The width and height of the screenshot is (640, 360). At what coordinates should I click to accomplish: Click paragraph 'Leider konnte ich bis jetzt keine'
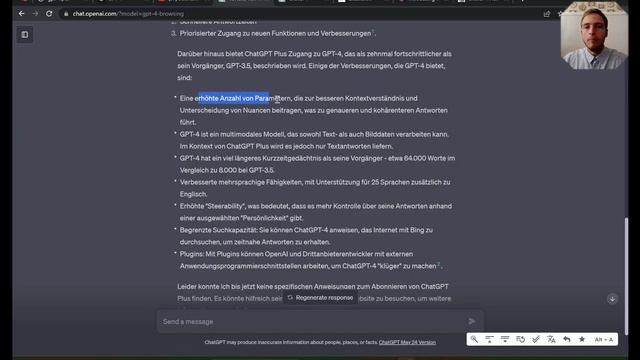coord(314,293)
